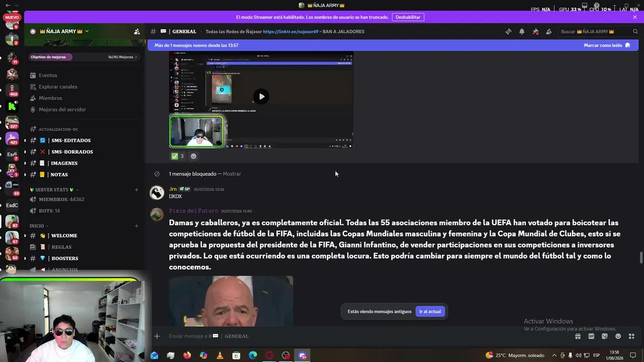Click the Deshabilitar streamer mode button
The image size is (644, 362).
click(408, 17)
